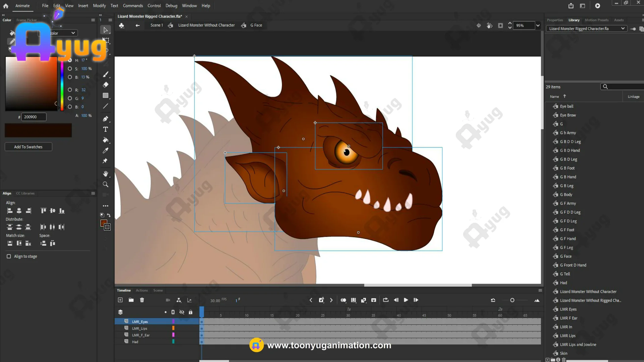Click the new layer icon
Screen dimensions: 644x362
(120, 300)
